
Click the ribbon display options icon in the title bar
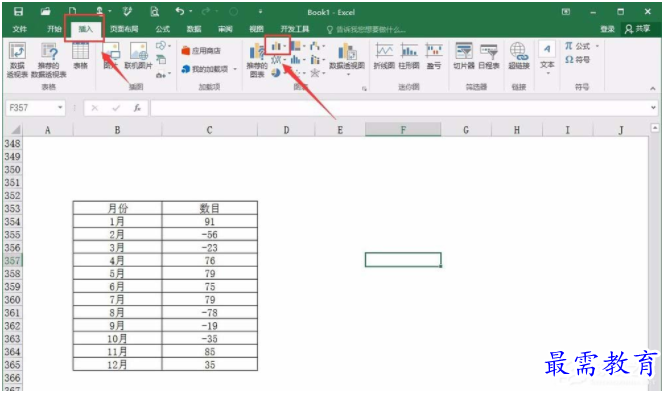point(566,12)
